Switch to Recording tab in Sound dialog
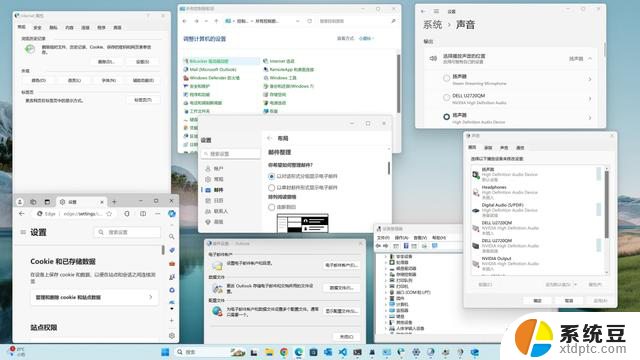 488,147
